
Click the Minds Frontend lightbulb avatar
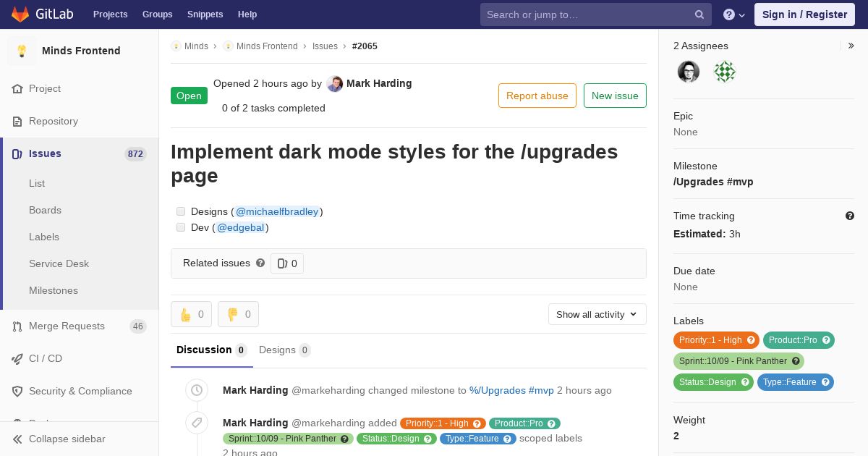tap(22, 51)
